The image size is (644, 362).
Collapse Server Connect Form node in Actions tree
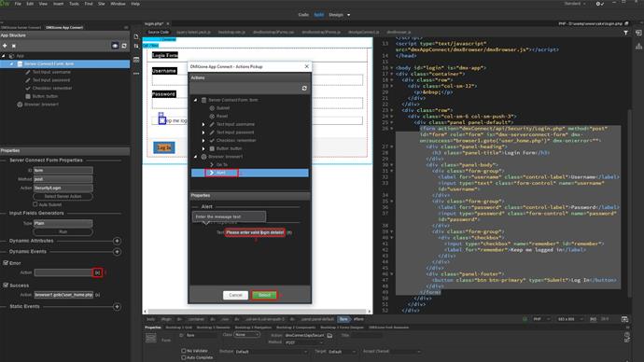tap(195, 100)
